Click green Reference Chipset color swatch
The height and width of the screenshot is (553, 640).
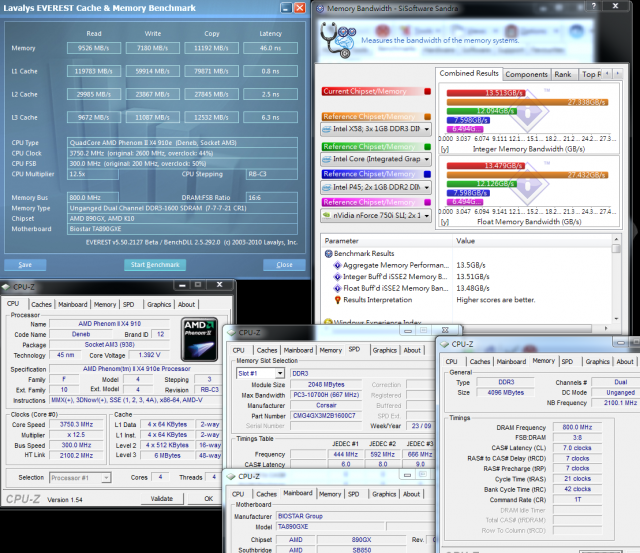click(x=427, y=147)
